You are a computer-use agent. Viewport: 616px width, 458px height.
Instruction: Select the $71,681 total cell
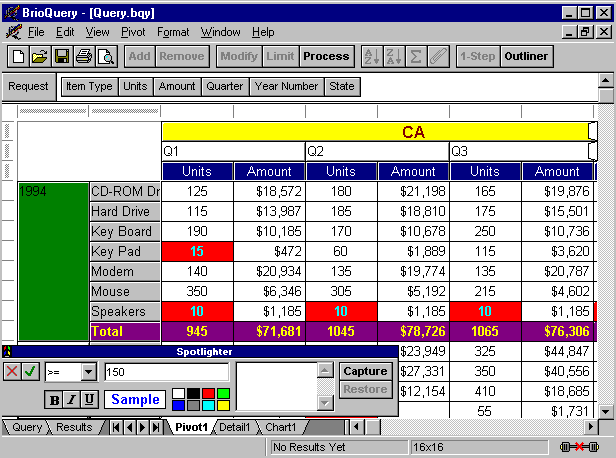270,332
